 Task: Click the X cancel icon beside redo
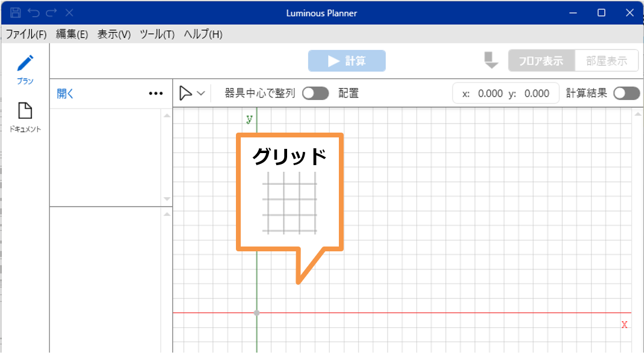click(69, 13)
